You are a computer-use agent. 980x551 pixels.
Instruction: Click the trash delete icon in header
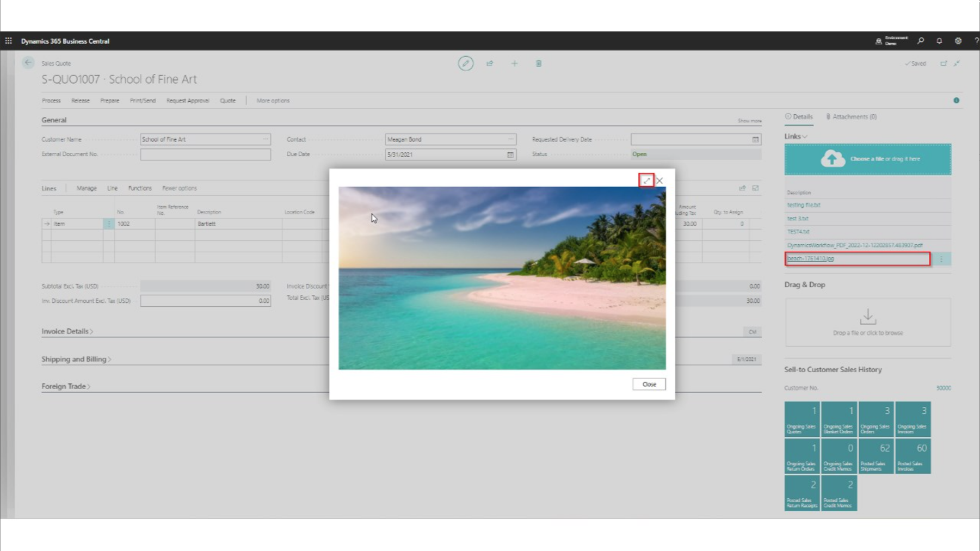(539, 64)
